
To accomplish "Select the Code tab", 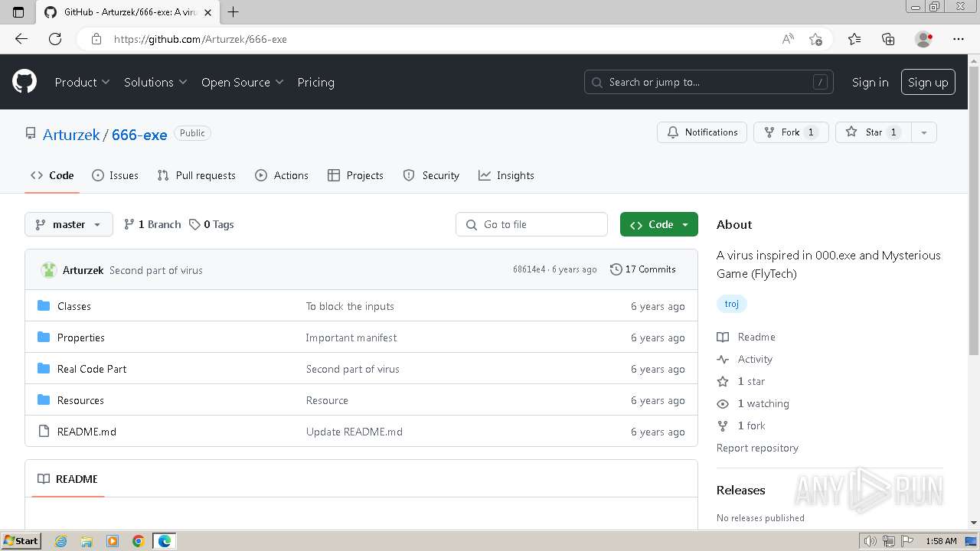I will [x=52, y=175].
